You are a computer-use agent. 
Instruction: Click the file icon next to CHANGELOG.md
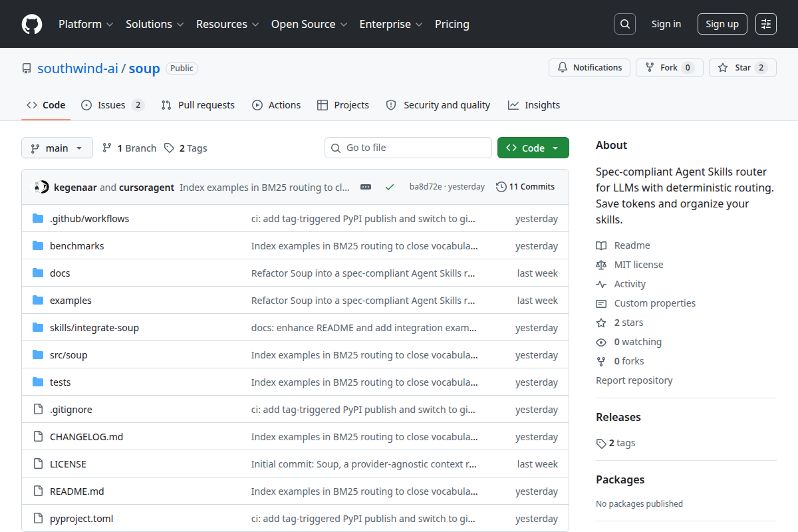(38, 437)
